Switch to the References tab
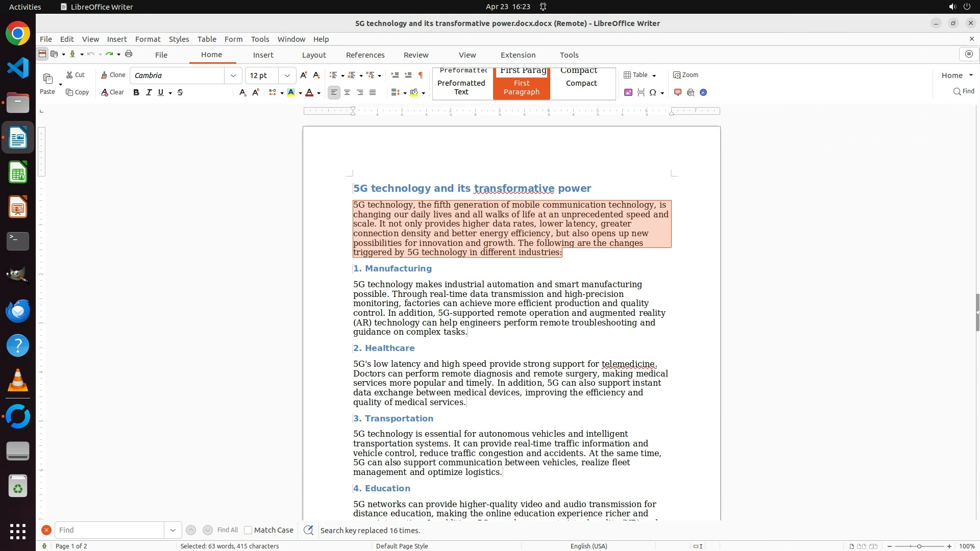 click(365, 55)
